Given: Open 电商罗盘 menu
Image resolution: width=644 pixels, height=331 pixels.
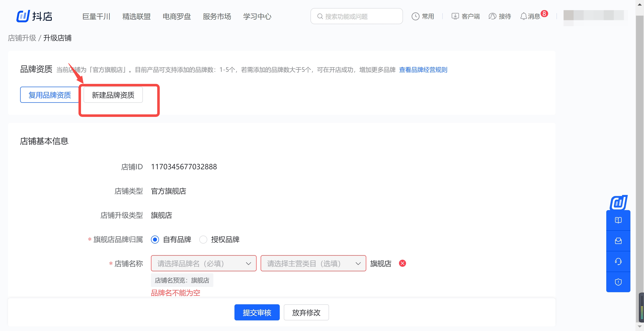Looking at the screenshot, I should [177, 16].
